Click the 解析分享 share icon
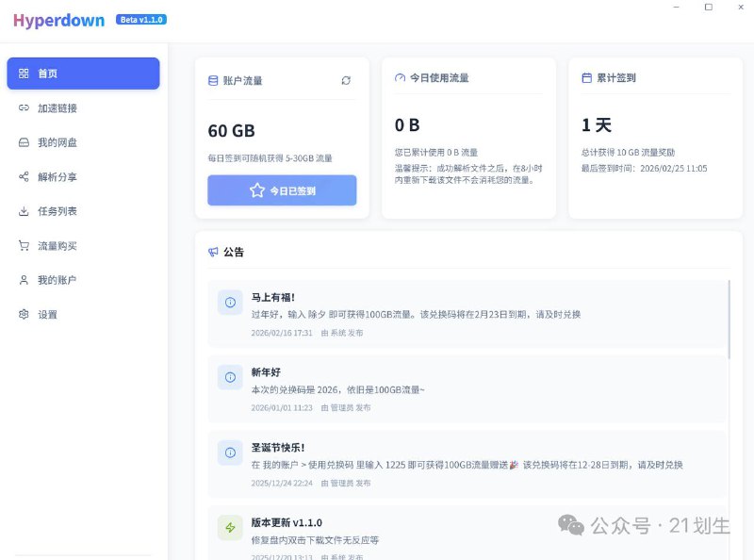The width and height of the screenshot is (754, 560). point(24,176)
